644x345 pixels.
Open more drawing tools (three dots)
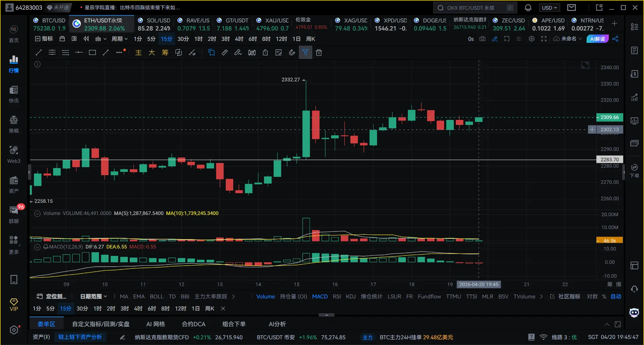[x=119, y=53]
